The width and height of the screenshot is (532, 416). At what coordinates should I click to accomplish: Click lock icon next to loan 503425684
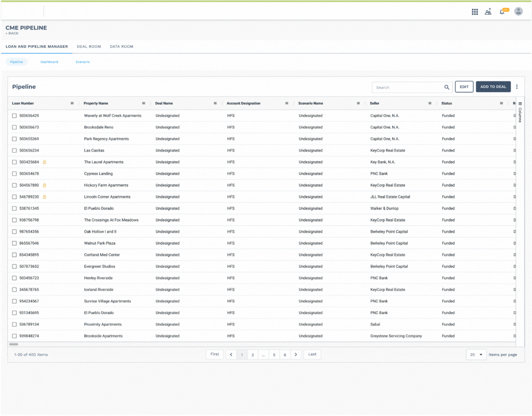tap(44, 162)
